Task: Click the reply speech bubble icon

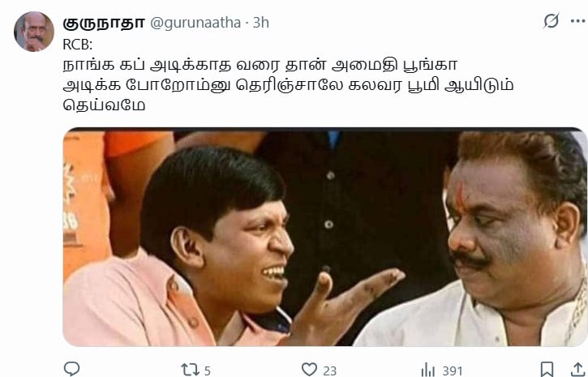Action: click(71, 369)
